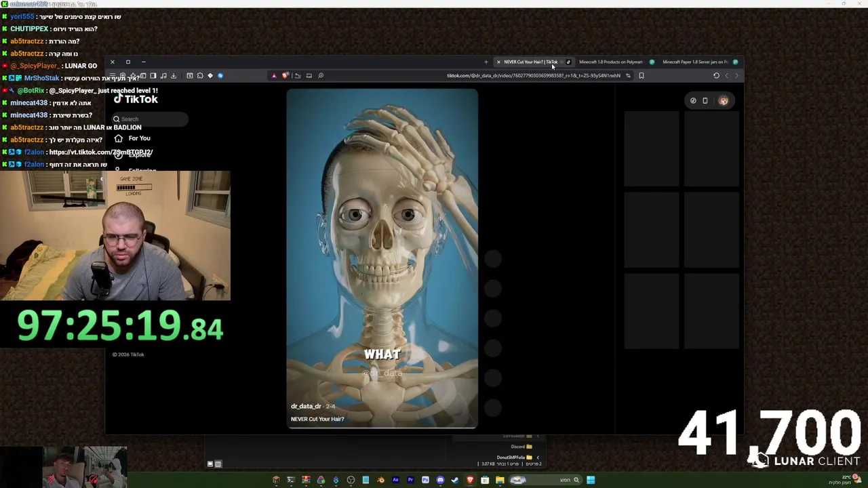Viewport: 868px width, 488px height.
Task: Open For You feed in TikTok sidebar
Action: 132,138
